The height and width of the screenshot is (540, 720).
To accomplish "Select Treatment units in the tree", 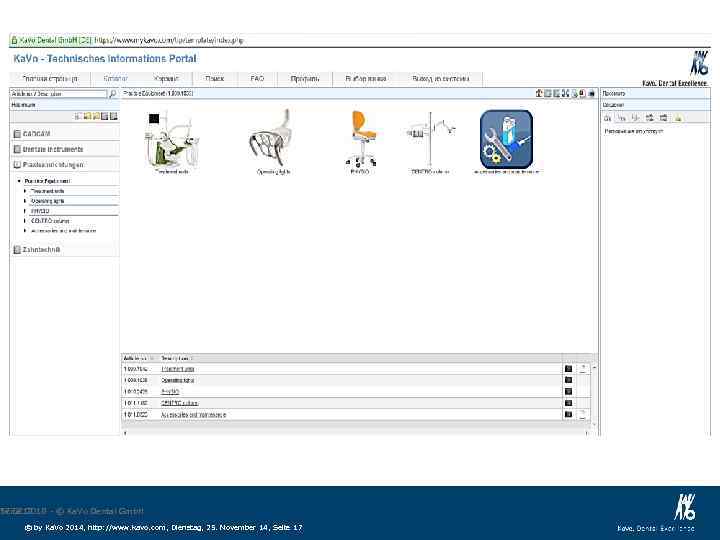I will pyautogui.click(x=47, y=191).
